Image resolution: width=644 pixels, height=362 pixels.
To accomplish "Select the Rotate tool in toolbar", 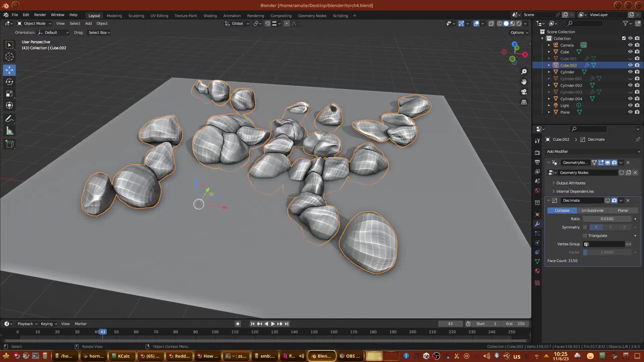I will [x=9, y=82].
